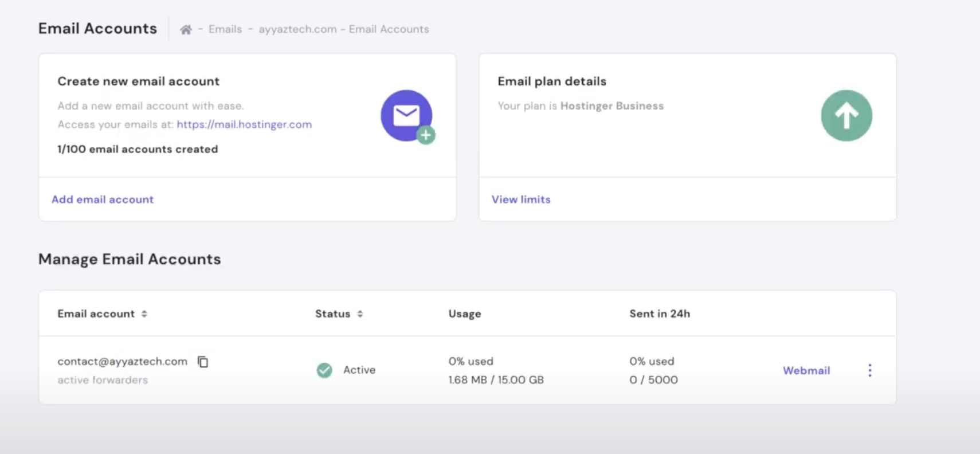Open the mail.hostinger.com link
The width and height of the screenshot is (980, 454).
[244, 124]
